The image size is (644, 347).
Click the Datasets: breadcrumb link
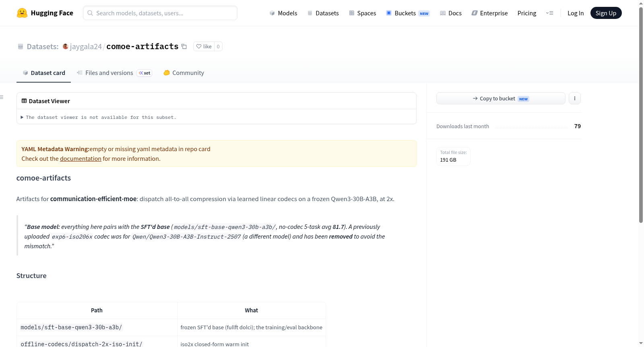pyautogui.click(x=43, y=47)
